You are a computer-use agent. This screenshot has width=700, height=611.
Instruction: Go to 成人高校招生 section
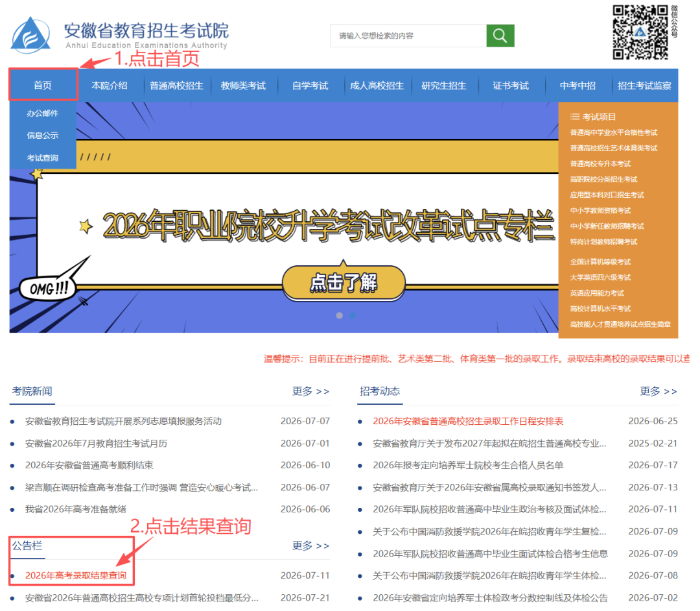point(377,86)
